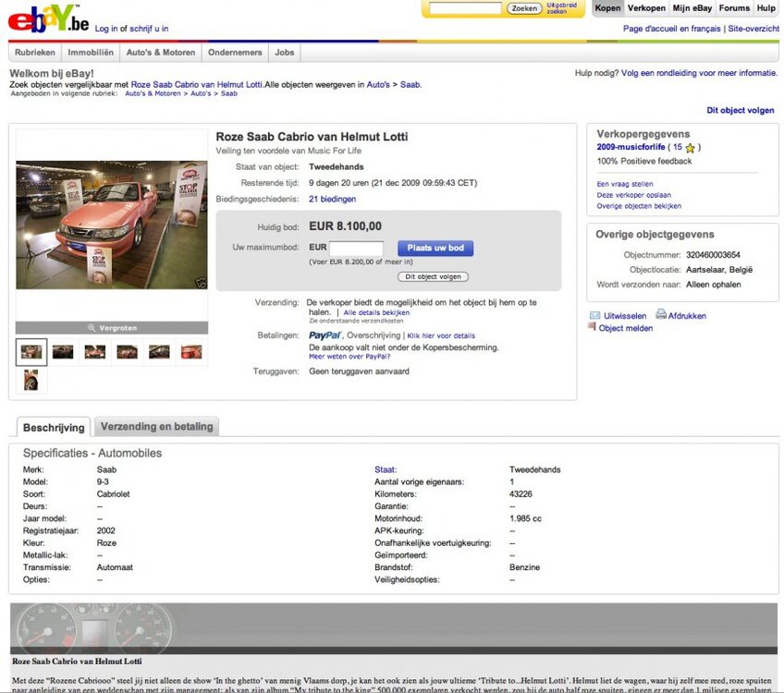Open the Rubrieken menu
The image size is (784, 693).
35,53
